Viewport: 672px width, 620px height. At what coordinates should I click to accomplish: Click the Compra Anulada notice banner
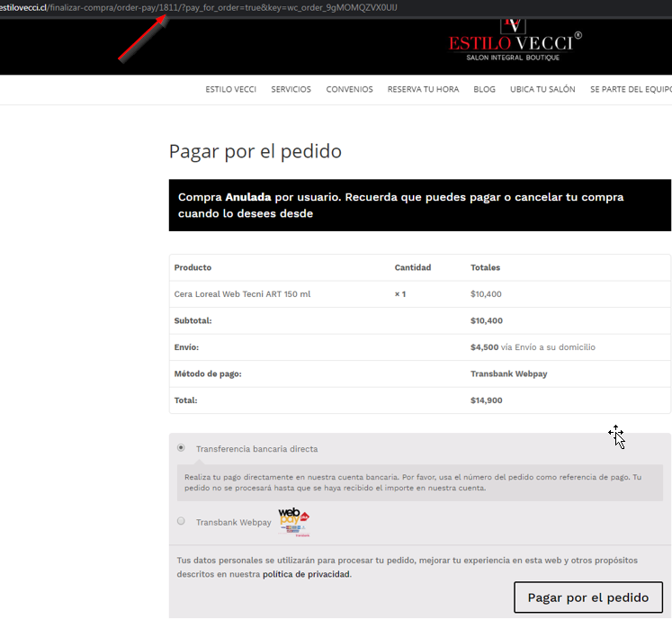click(x=419, y=205)
